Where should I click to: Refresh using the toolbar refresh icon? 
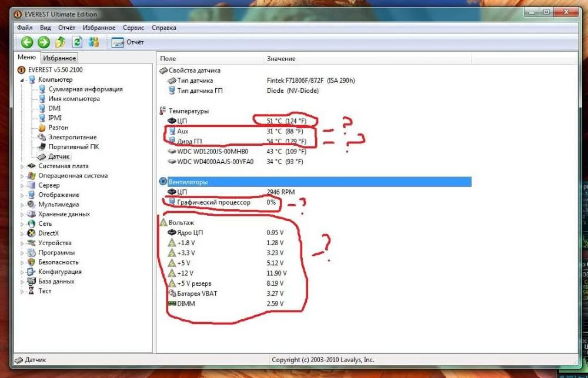coord(77,42)
